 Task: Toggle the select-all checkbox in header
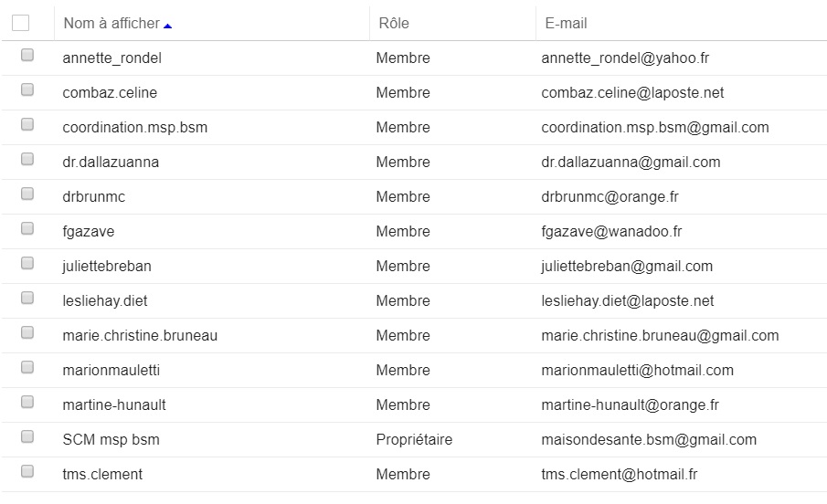pyautogui.click(x=21, y=23)
